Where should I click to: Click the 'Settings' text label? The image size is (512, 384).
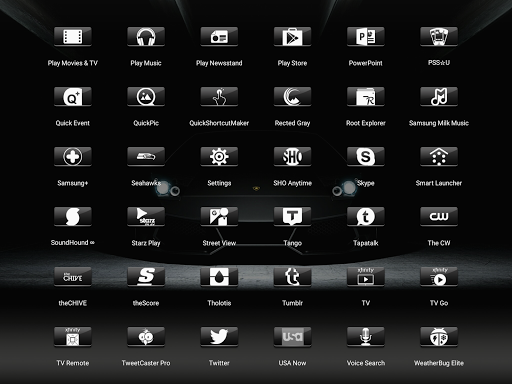coord(219,183)
